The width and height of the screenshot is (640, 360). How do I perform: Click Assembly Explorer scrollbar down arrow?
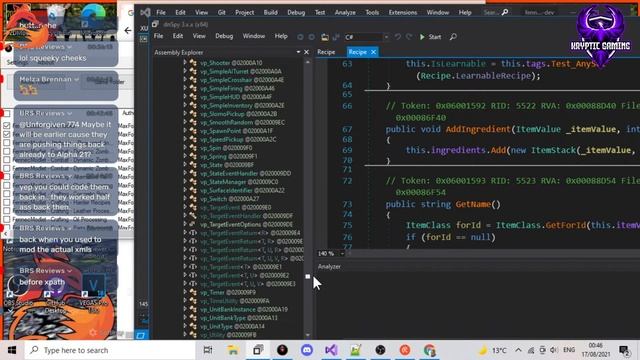tap(308, 336)
